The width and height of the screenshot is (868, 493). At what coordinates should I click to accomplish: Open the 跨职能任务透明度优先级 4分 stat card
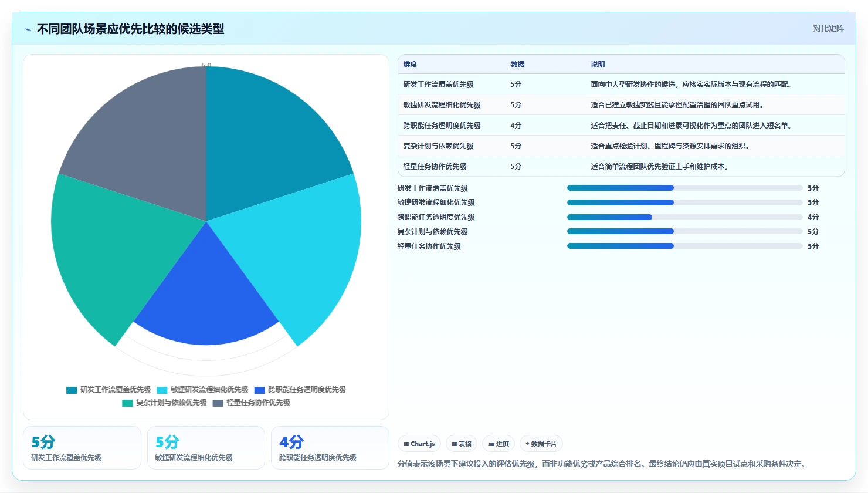(x=330, y=448)
